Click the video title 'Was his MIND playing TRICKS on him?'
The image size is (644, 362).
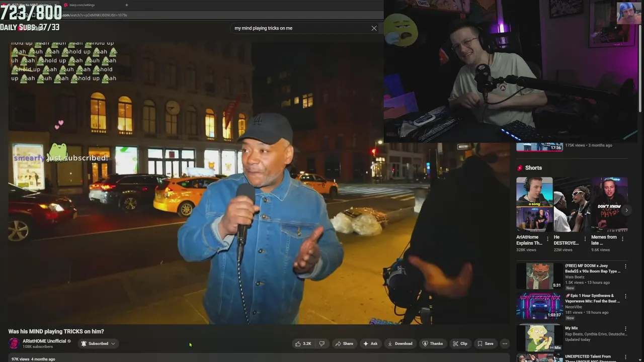pos(56,331)
